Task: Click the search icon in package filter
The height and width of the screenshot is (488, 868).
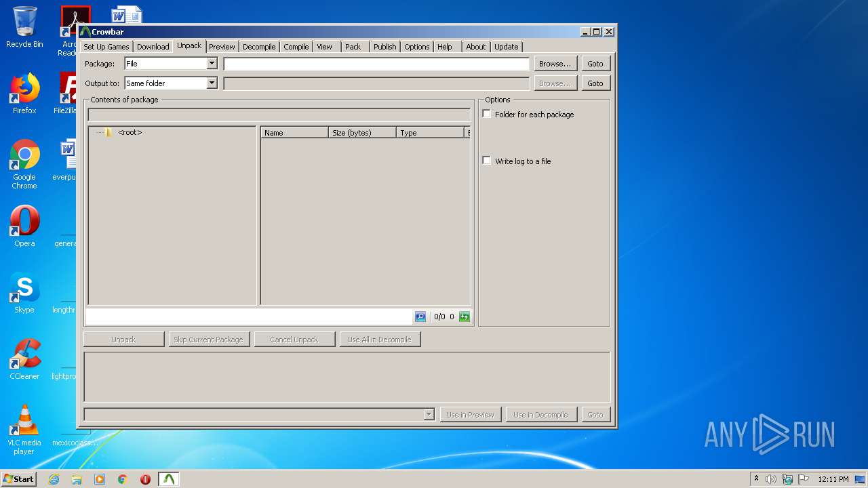Action: pos(420,317)
